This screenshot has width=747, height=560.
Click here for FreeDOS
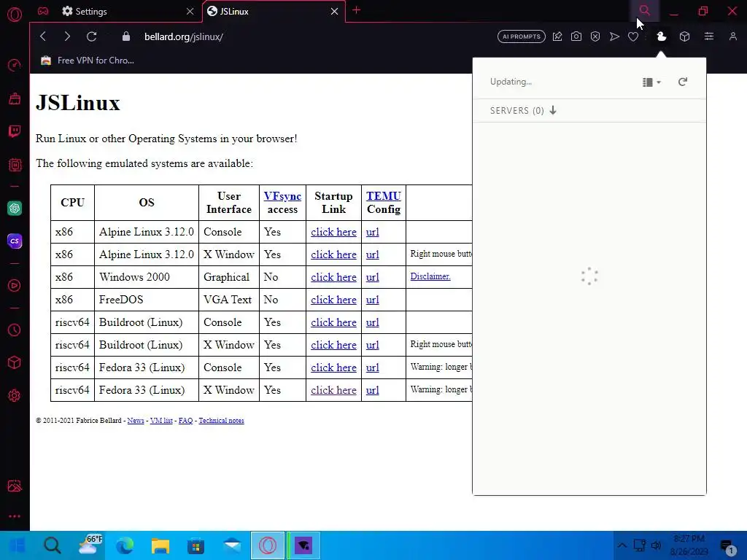pos(333,300)
